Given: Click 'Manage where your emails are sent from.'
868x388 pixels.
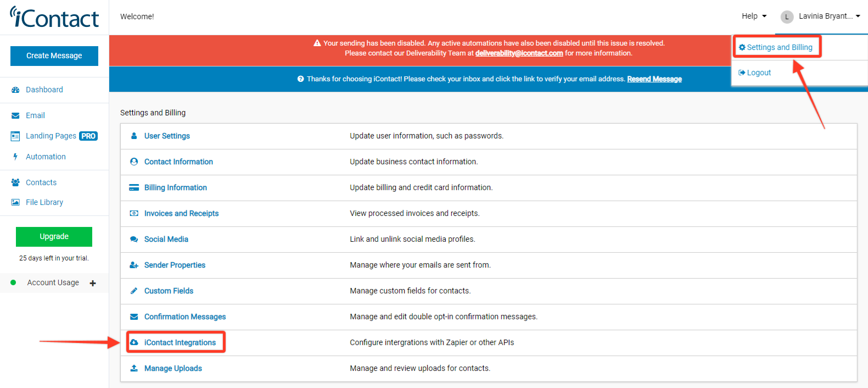Looking at the screenshot, I should pyautogui.click(x=421, y=265).
